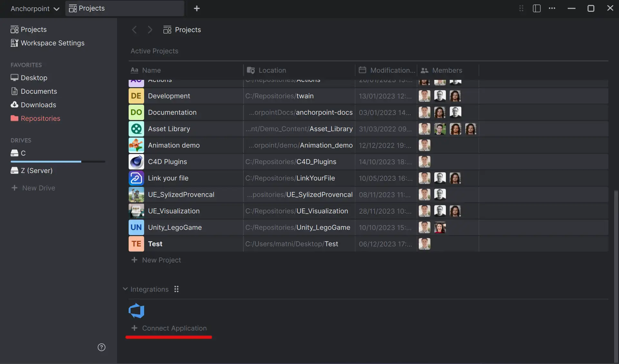
Task: Open the help question mark icon
Action: tap(102, 347)
